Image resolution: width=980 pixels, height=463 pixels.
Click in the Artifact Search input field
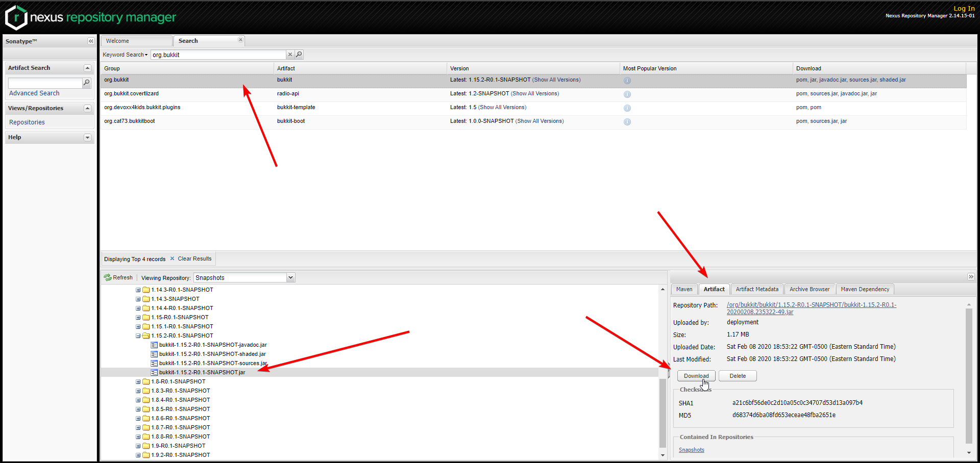tap(45, 83)
